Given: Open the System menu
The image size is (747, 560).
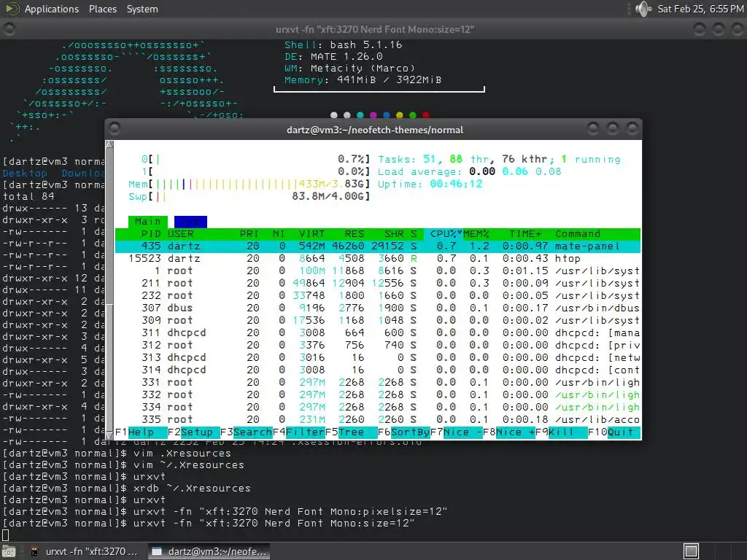Looking at the screenshot, I should point(142,9).
